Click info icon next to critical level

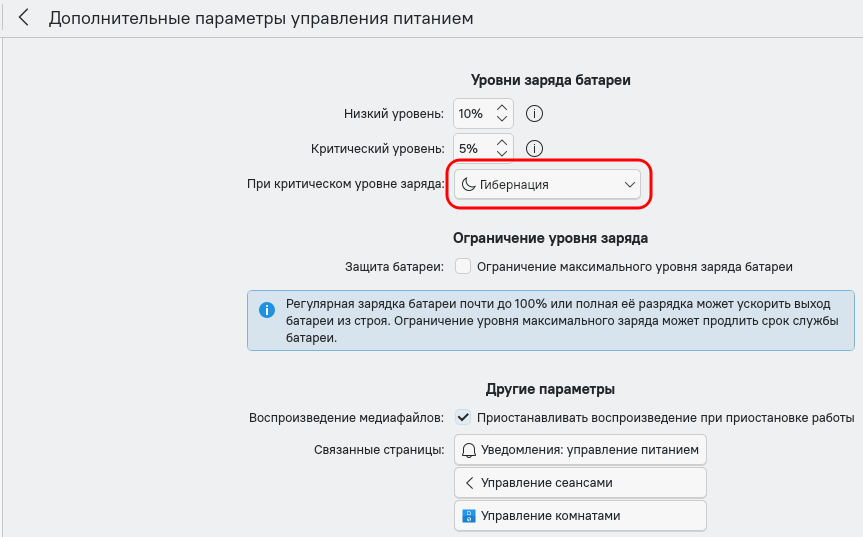click(x=534, y=148)
